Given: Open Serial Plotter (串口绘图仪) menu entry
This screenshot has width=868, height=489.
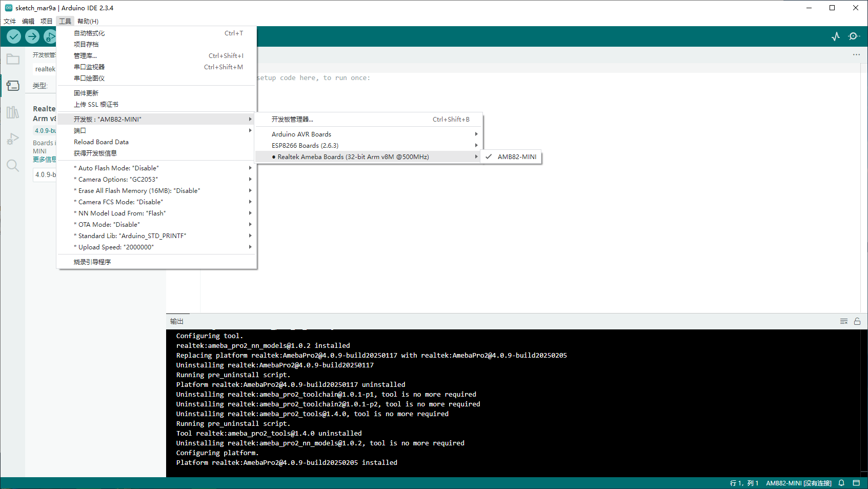Looking at the screenshot, I should coord(156,79).
